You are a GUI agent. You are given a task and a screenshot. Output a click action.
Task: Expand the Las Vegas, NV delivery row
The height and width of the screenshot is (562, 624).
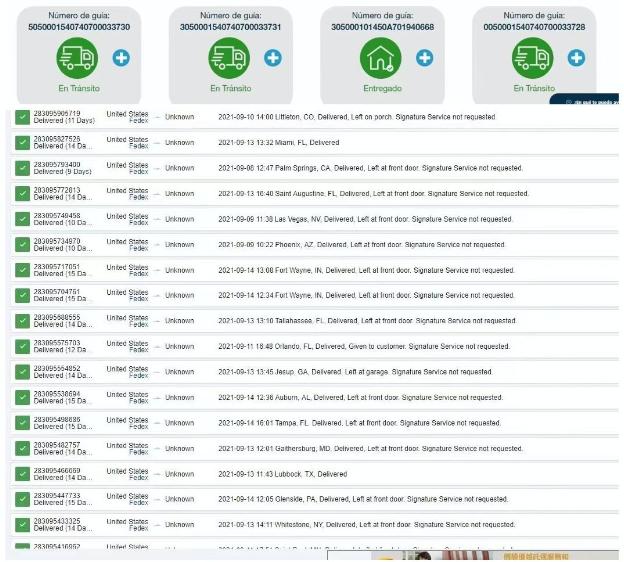tap(365, 219)
